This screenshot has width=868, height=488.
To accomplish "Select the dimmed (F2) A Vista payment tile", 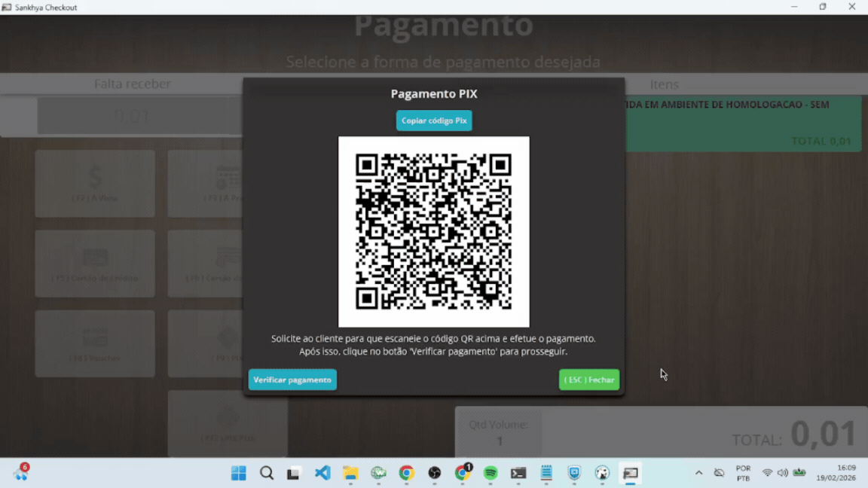I will [x=95, y=183].
